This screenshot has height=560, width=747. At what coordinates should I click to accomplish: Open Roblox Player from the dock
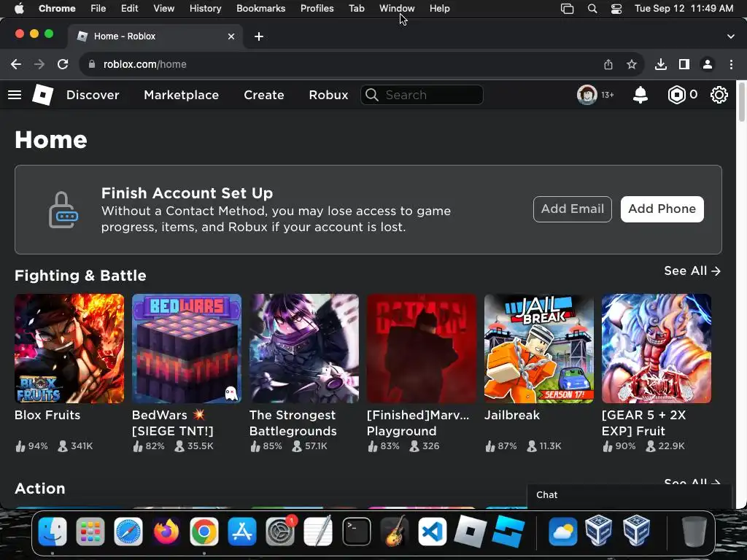pos(471,532)
